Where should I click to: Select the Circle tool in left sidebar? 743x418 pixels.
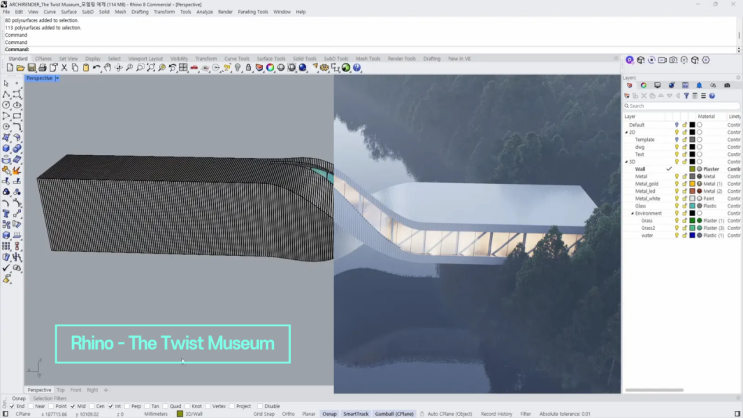tap(6, 105)
